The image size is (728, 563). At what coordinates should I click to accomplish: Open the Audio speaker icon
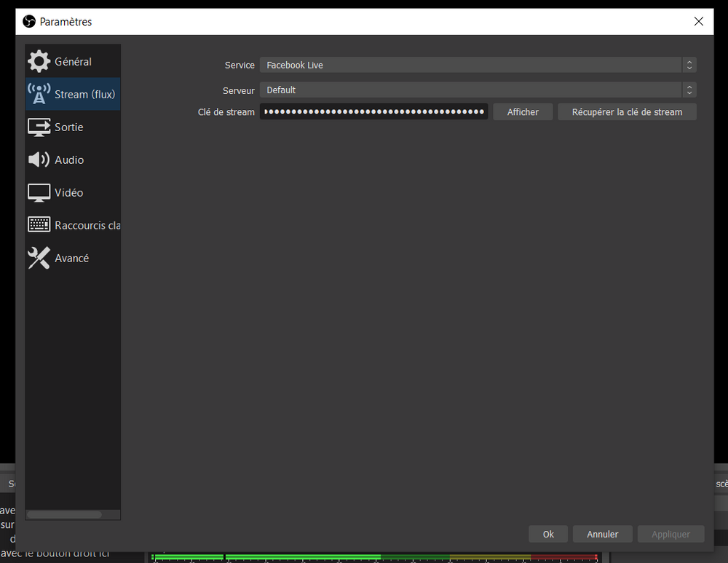point(39,160)
